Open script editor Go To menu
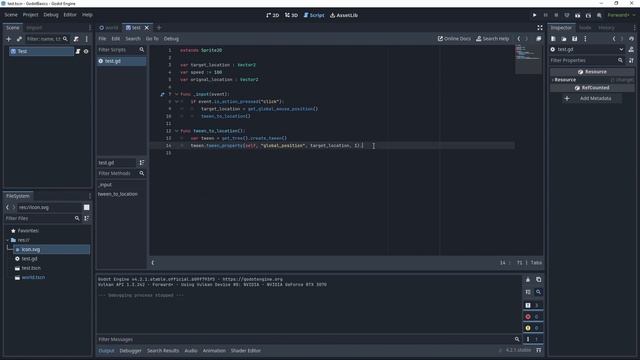640x360 pixels. coord(152,39)
